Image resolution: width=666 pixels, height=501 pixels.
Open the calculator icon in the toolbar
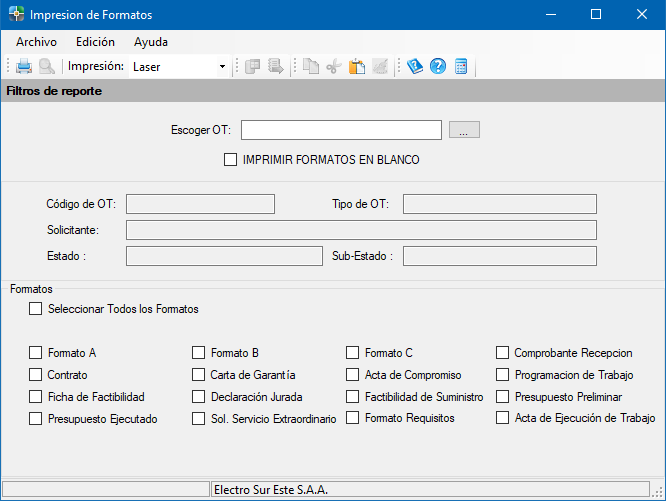click(x=461, y=67)
